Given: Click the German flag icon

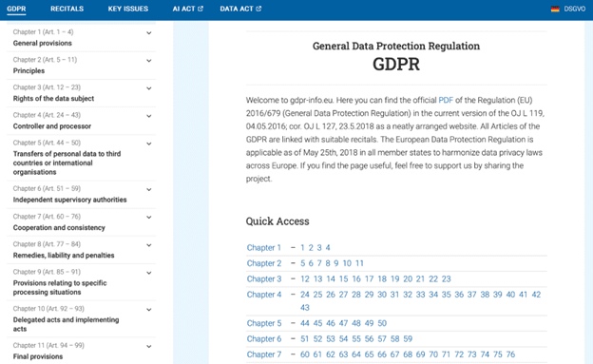Looking at the screenshot, I should coord(555,9).
